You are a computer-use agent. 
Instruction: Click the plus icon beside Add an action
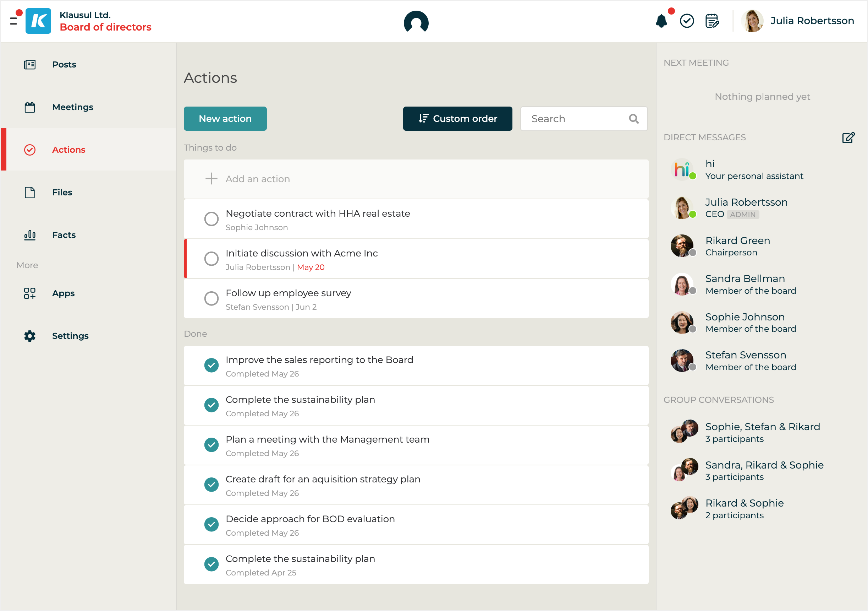211,179
